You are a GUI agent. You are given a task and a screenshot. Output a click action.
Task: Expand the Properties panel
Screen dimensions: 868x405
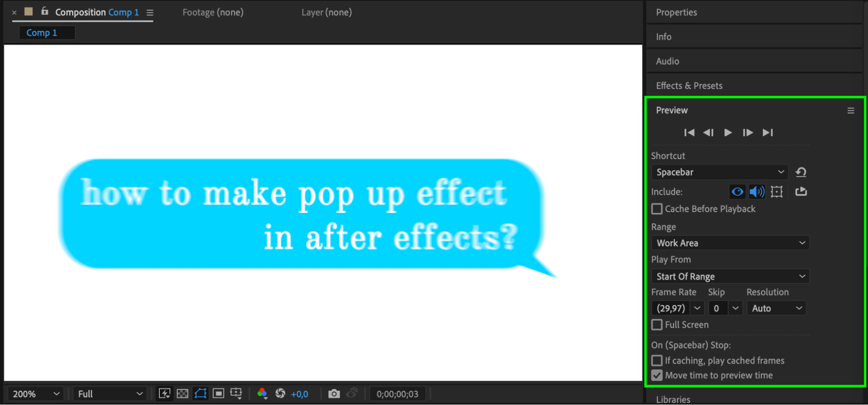click(x=676, y=13)
